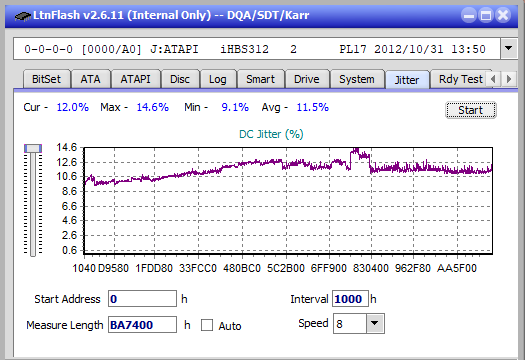Go to the Rdy Test tab

pyautogui.click(x=460, y=79)
